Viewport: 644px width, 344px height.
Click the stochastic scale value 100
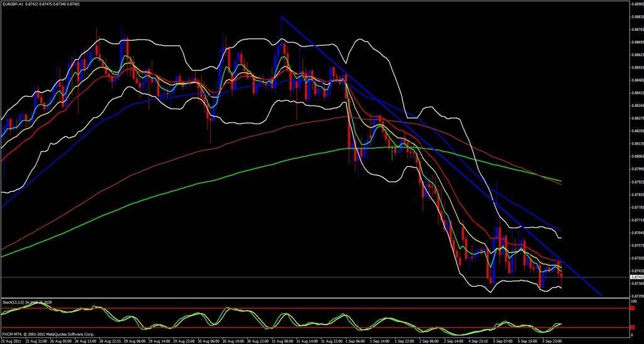(632, 302)
